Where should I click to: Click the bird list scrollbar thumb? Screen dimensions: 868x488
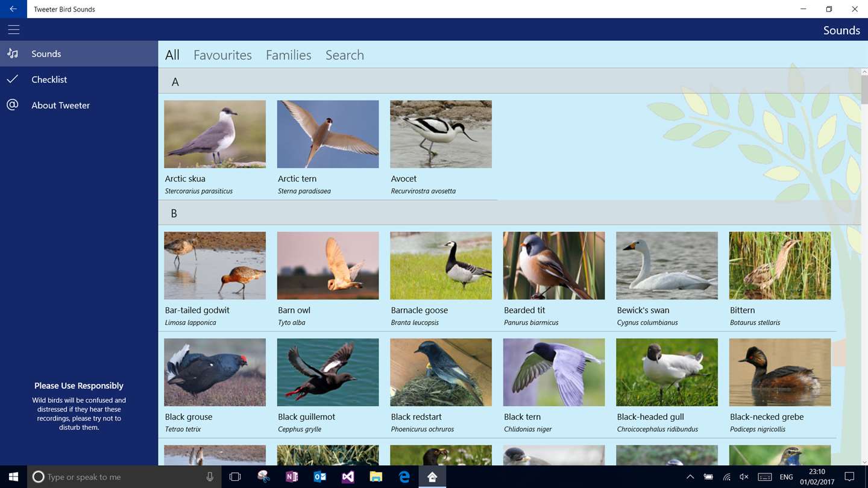(x=864, y=90)
